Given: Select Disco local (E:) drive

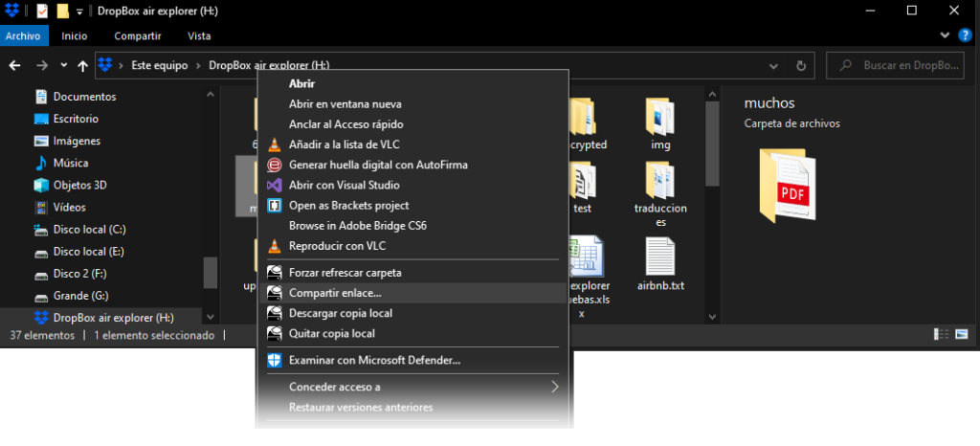Looking at the screenshot, I should click(89, 251).
